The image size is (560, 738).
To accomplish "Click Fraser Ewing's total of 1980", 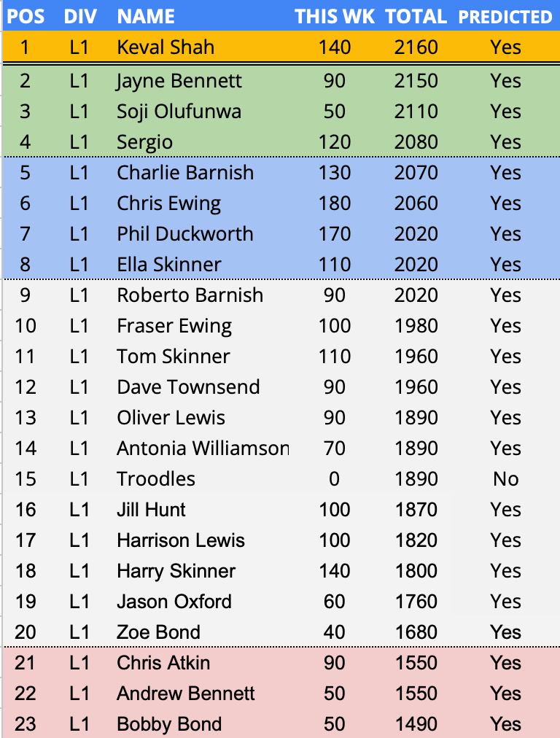I will (x=416, y=326).
